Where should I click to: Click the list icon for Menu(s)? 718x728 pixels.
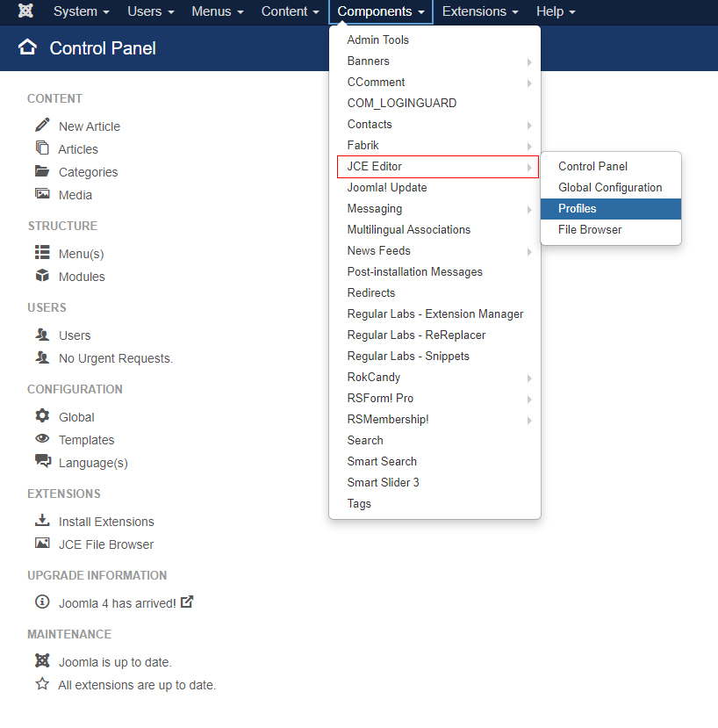[42, 252]
